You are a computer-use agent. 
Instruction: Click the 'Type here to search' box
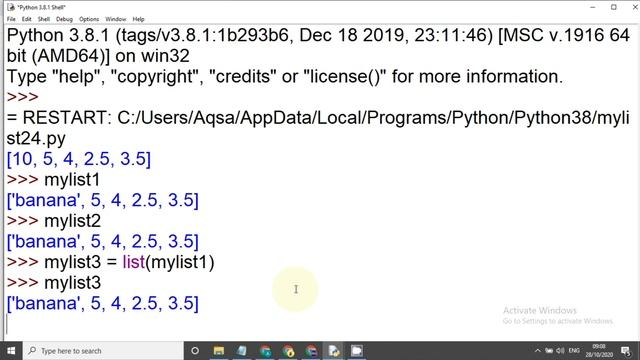(x=103, y=351)
